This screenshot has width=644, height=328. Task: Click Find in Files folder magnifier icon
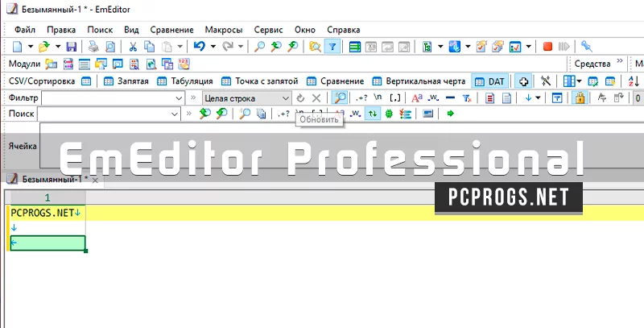tap(315, 47)
